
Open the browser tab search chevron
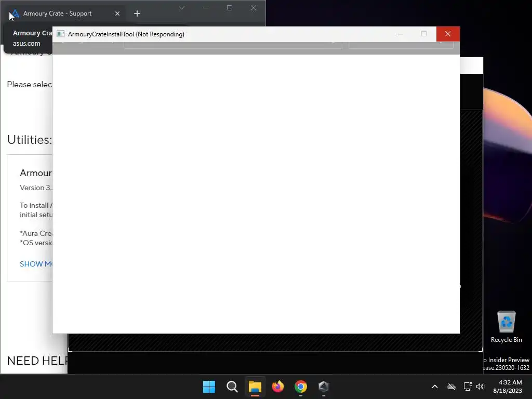[x=182, y=8]
